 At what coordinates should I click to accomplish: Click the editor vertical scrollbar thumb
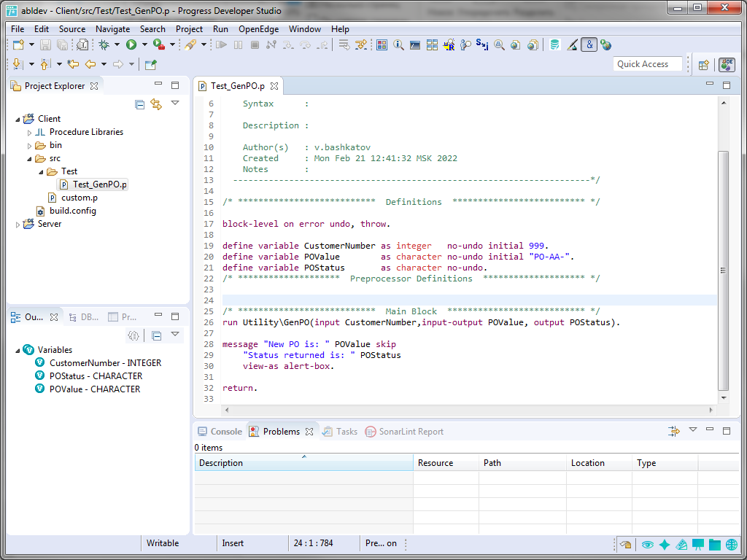(x=723, y=271)
